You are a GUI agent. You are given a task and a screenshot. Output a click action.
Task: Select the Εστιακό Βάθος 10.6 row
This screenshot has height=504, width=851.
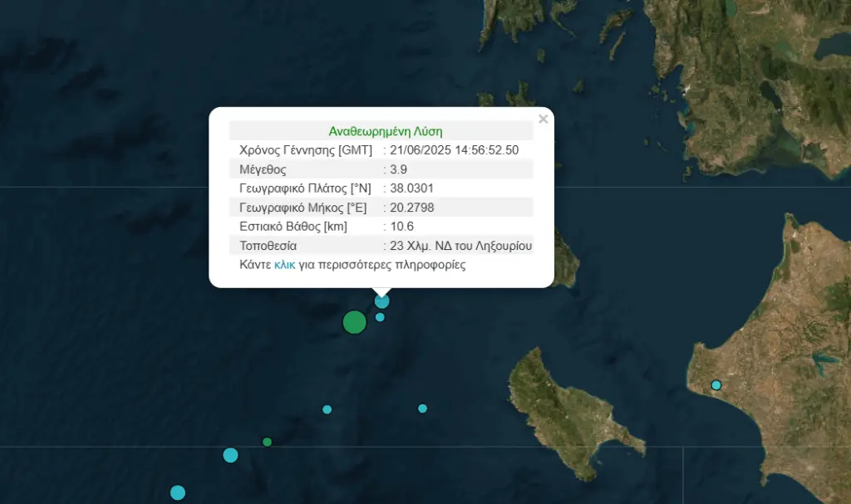coord(381,227)
